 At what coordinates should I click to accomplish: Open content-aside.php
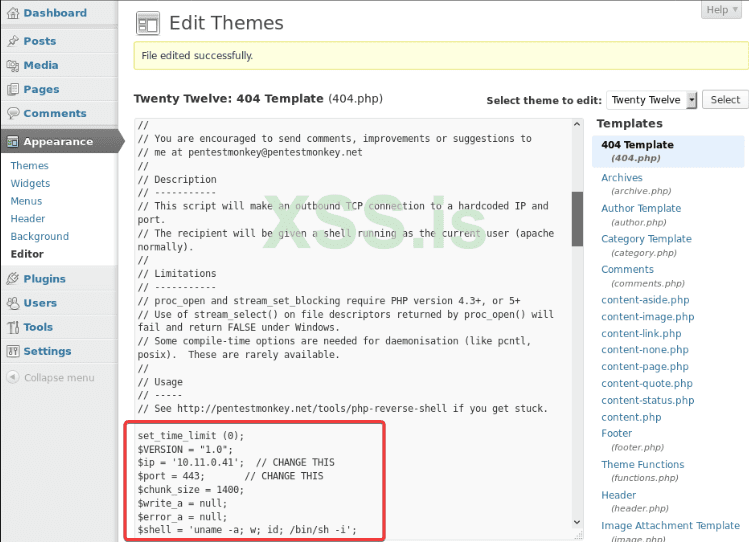[645, 300]
